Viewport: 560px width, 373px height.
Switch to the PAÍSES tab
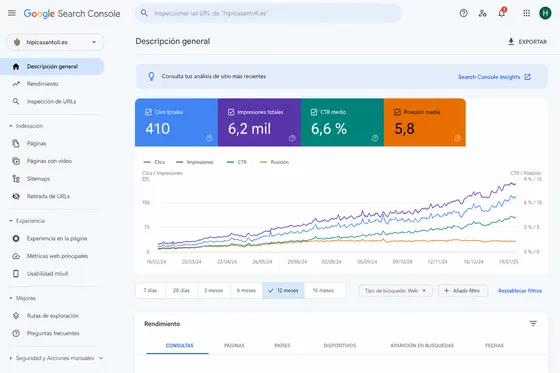point(282,345)
